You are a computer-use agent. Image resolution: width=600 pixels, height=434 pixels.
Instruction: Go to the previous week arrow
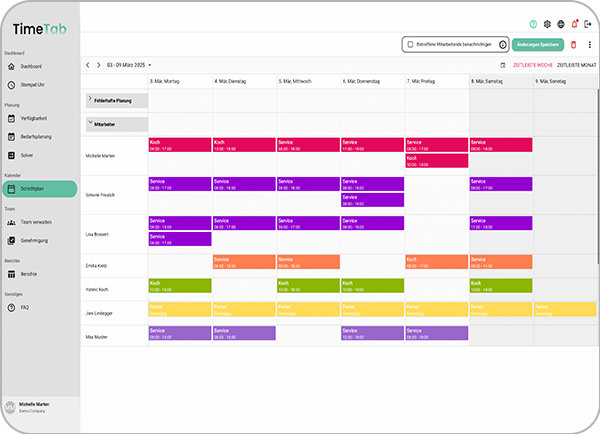coord(87,65)
